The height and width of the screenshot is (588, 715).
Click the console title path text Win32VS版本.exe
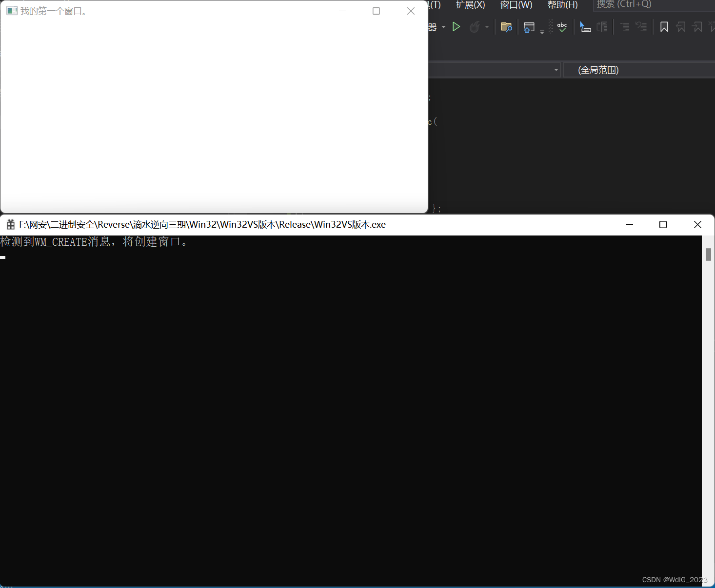pyautogui.click(x=350, y=224)
